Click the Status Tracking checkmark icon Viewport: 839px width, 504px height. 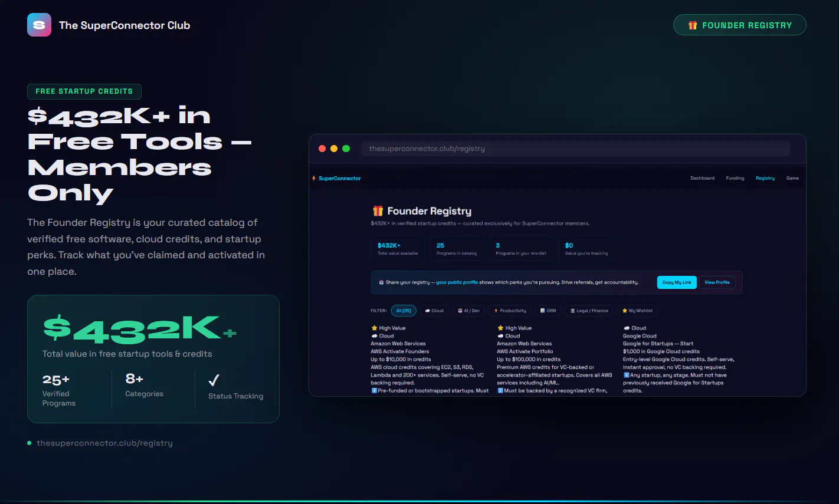coord(214,380)
